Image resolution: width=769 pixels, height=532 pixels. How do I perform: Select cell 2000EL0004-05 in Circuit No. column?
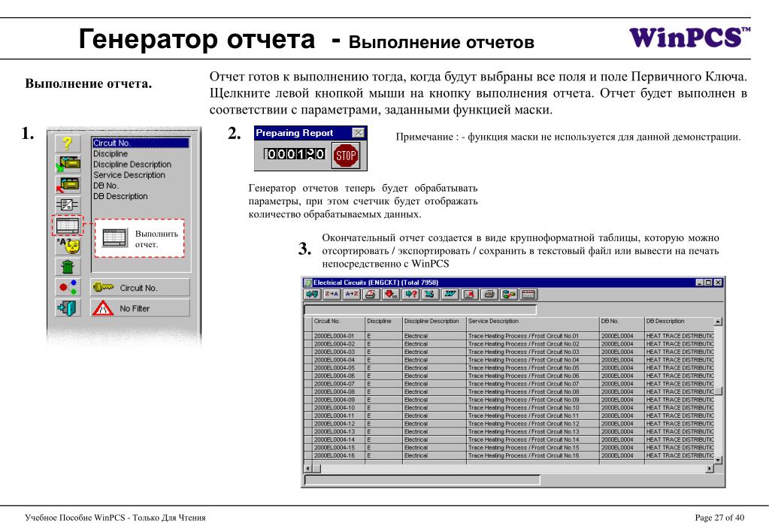[338, 368]
